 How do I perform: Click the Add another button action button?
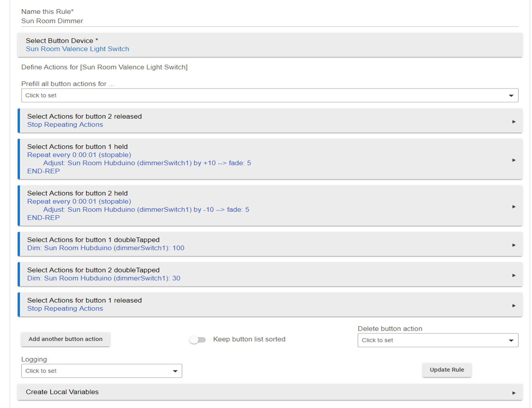click(65, 339)
